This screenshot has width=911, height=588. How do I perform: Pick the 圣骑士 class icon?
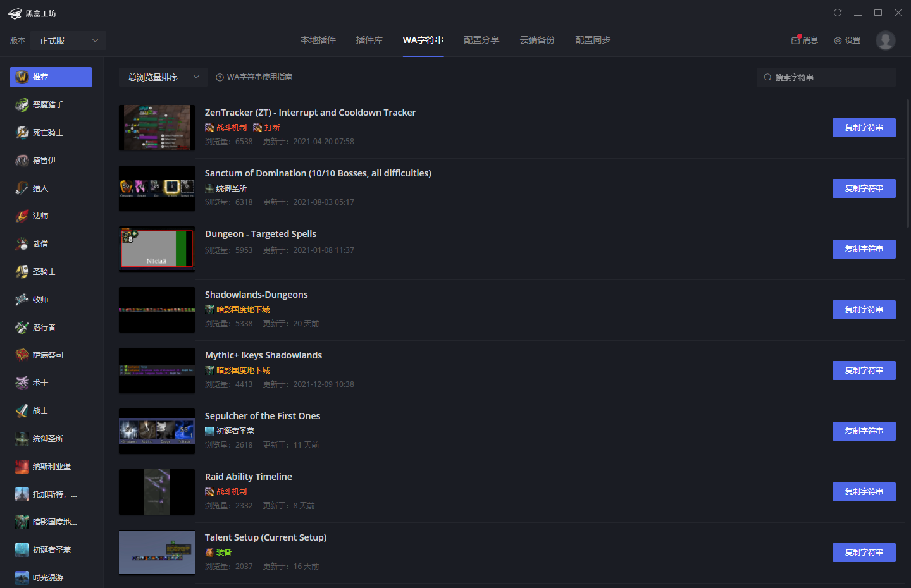coord(22,272)
